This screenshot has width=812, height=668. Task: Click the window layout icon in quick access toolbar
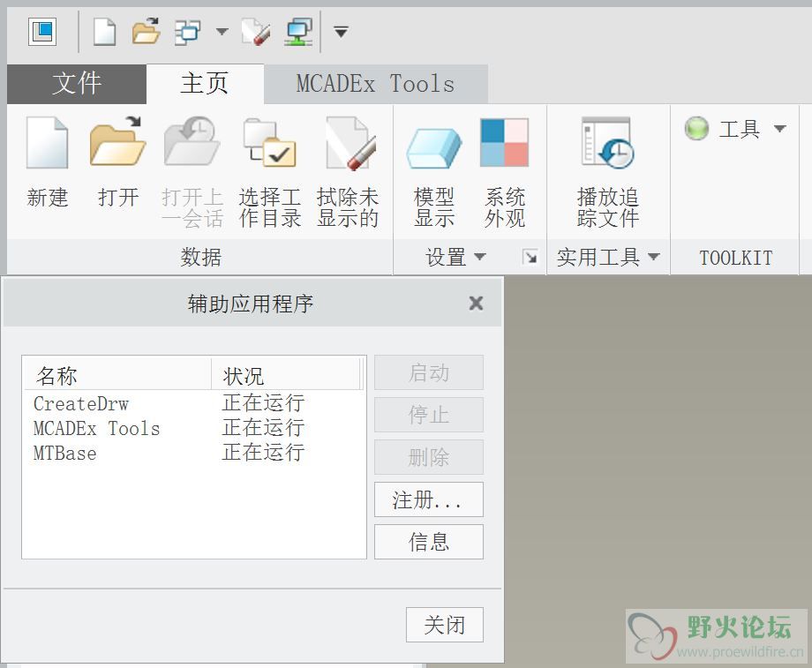(x=42, y=32)
